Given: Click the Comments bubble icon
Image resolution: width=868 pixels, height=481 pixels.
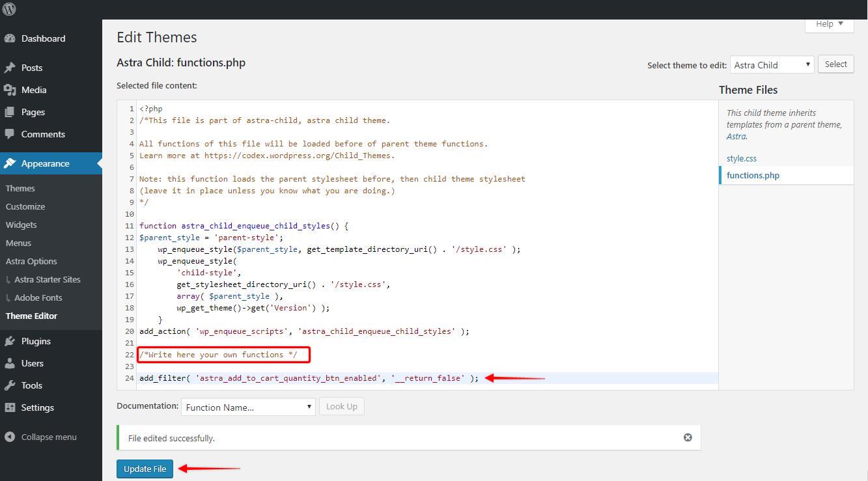Looking at the screenshot, I should (10, 134).
